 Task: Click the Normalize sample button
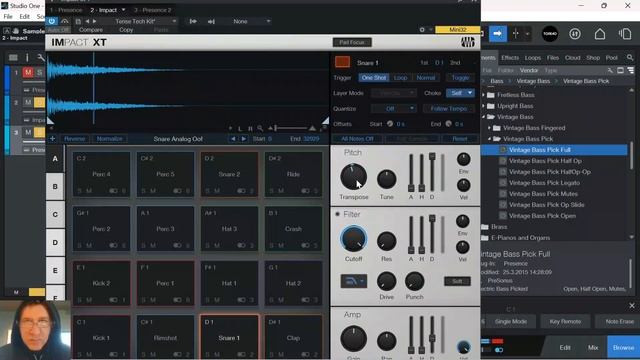pos(109,139)
